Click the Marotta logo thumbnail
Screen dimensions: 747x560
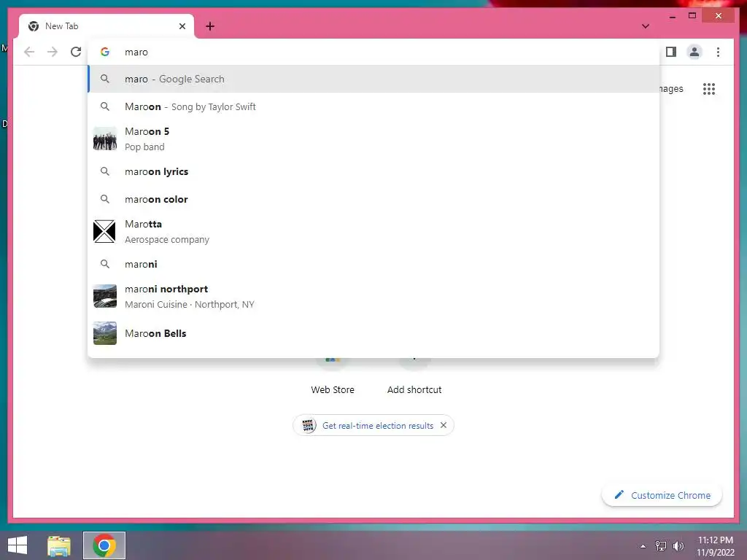[105, 231]
